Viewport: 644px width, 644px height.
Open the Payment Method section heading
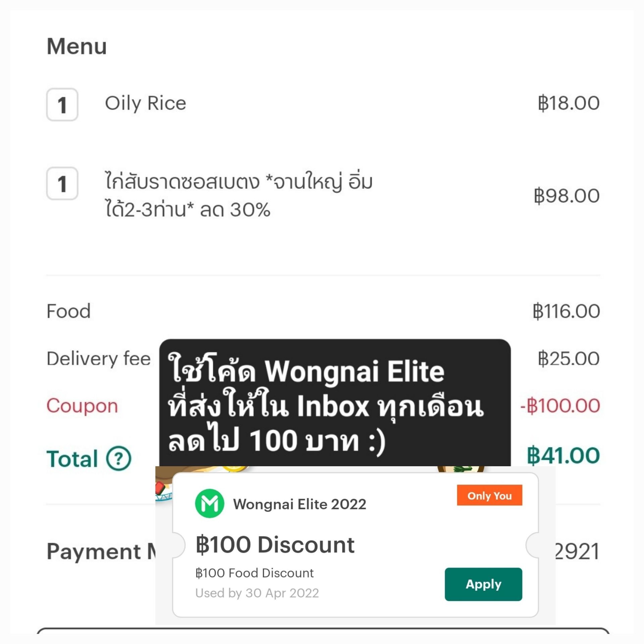101,551
